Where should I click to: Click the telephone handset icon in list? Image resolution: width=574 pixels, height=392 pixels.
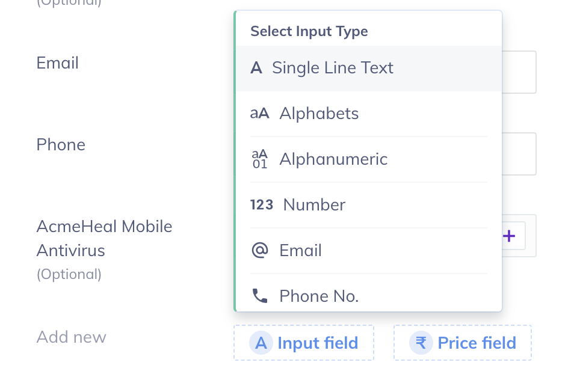259,296
